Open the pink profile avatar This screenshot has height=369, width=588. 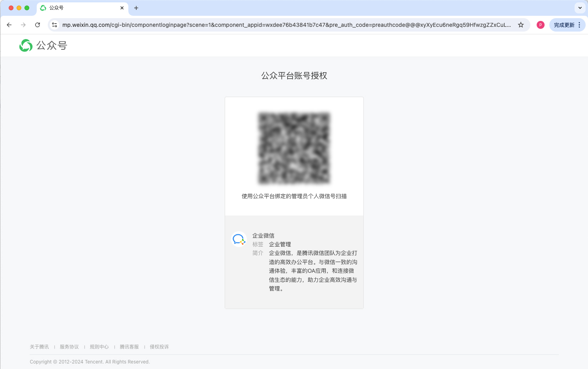point(541,25)
